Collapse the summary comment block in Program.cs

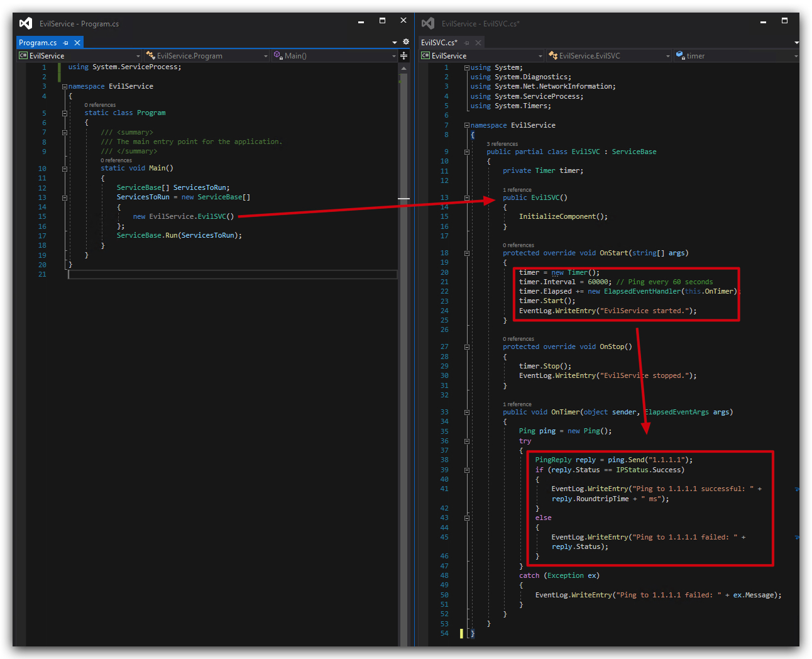[65, 133]
